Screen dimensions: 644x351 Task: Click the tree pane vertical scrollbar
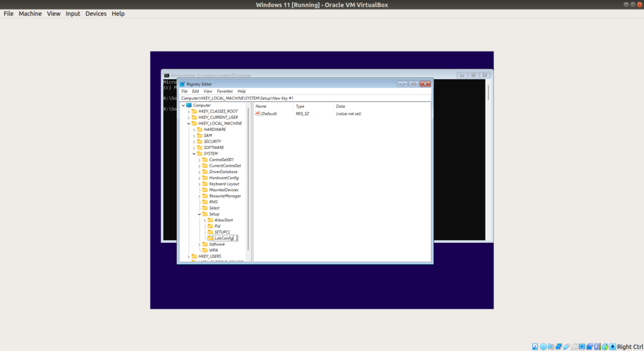248,179
